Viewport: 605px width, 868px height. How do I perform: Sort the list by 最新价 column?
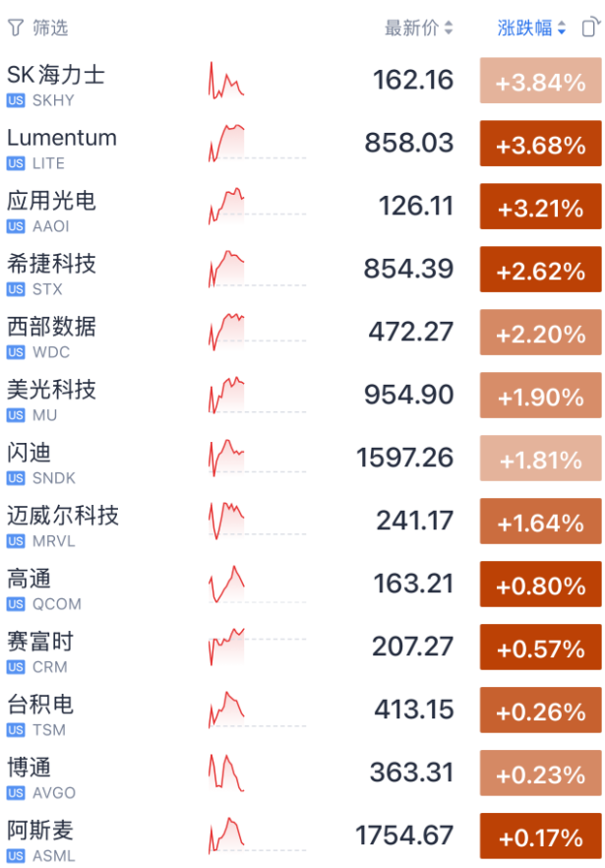point(418,28)
